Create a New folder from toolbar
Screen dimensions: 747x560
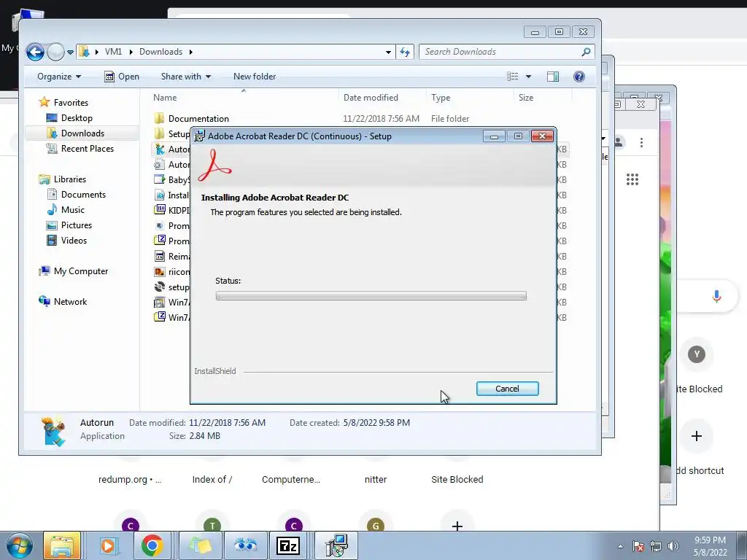pos(255,77)
